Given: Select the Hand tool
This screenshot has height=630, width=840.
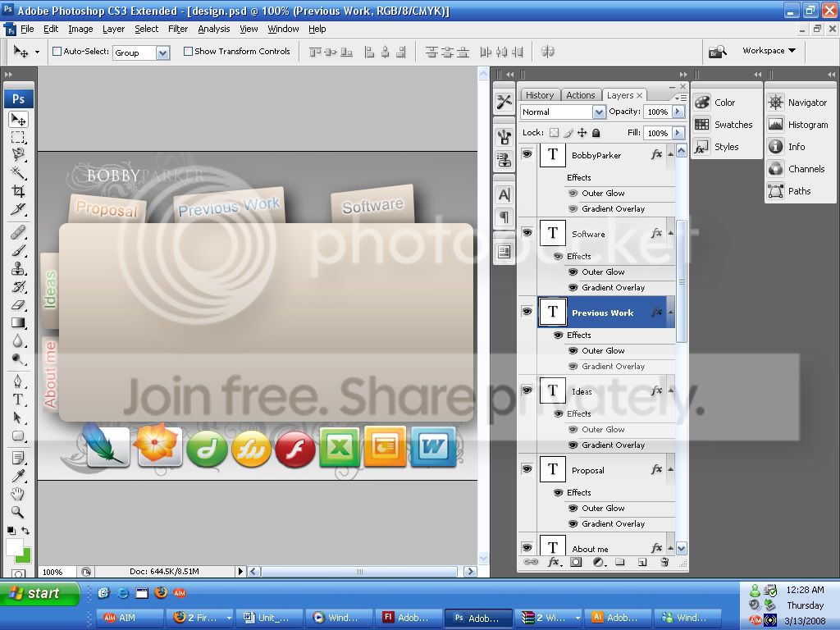Looking at the screenshot, I should [x=18, y=494].
